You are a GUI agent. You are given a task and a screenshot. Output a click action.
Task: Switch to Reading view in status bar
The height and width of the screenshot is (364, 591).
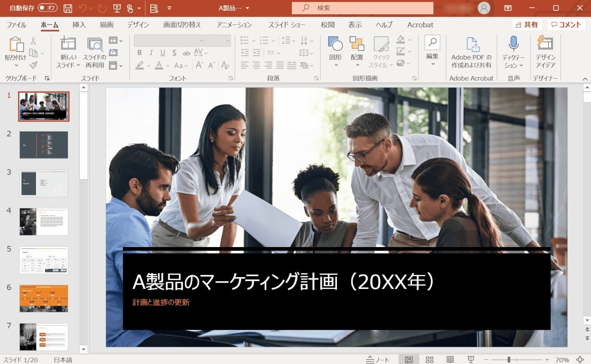pos(450,360)
